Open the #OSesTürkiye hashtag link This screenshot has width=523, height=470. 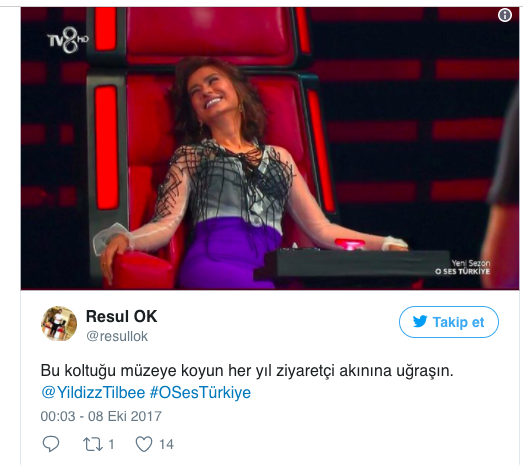click(200, 392)
